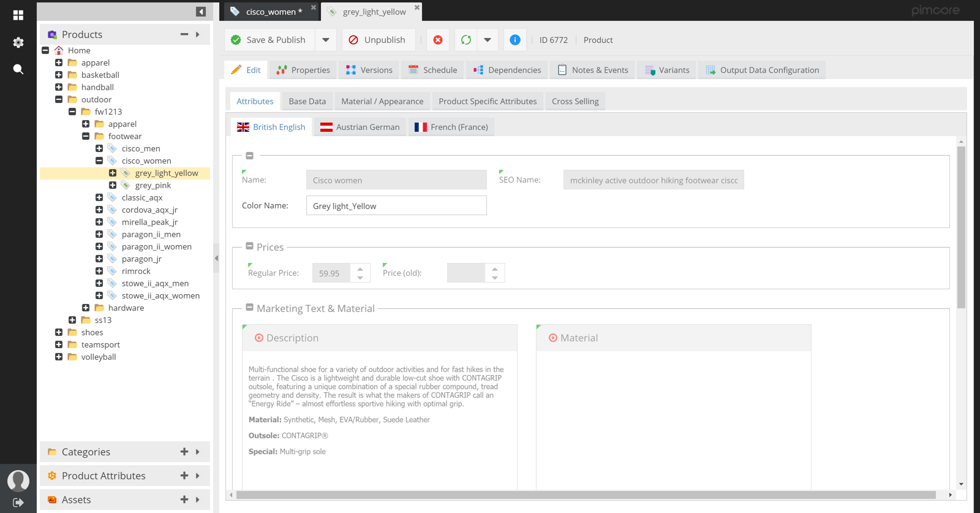Click the red delete icon in toolbar
The image size is (980, 513).
tap(438, 40)
